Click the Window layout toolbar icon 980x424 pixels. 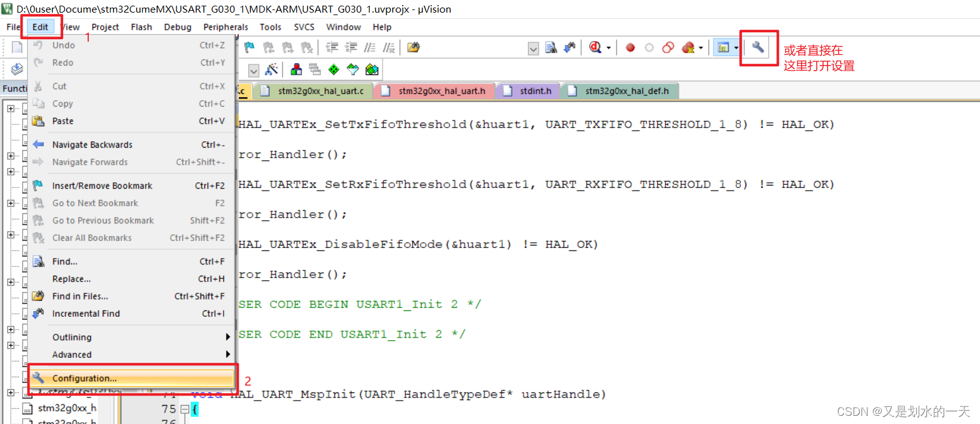point(723,47)
